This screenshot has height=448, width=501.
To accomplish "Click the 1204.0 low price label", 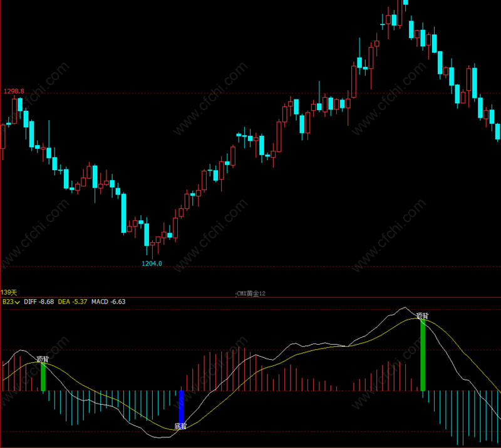I will pyautogui.click(x=152, y=263).
